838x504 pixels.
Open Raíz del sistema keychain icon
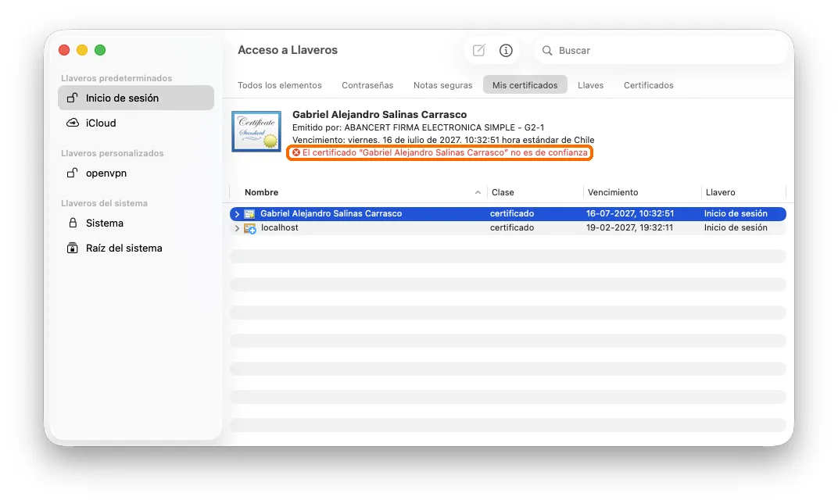click(72, 248)
